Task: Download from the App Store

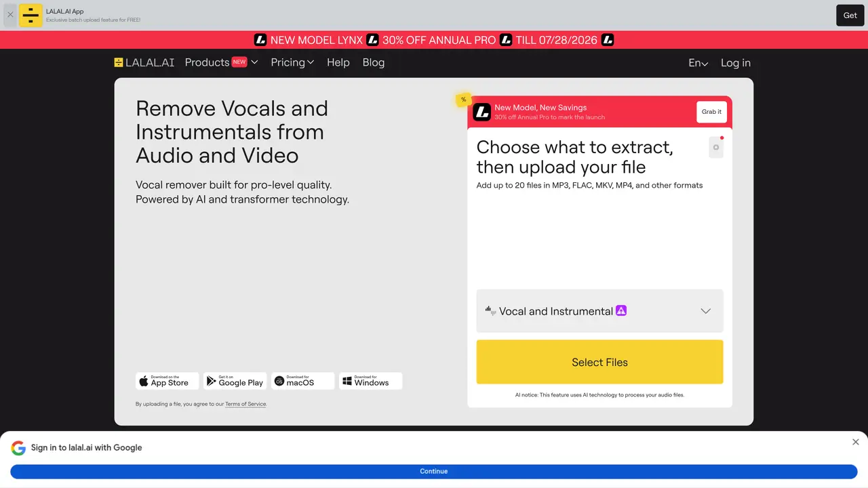Action: [x=167, y=381]
